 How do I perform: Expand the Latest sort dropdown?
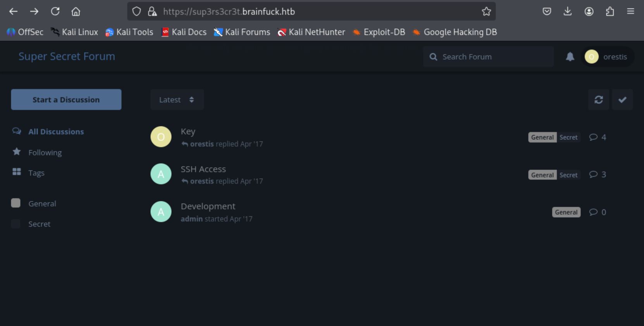[177, 100]
